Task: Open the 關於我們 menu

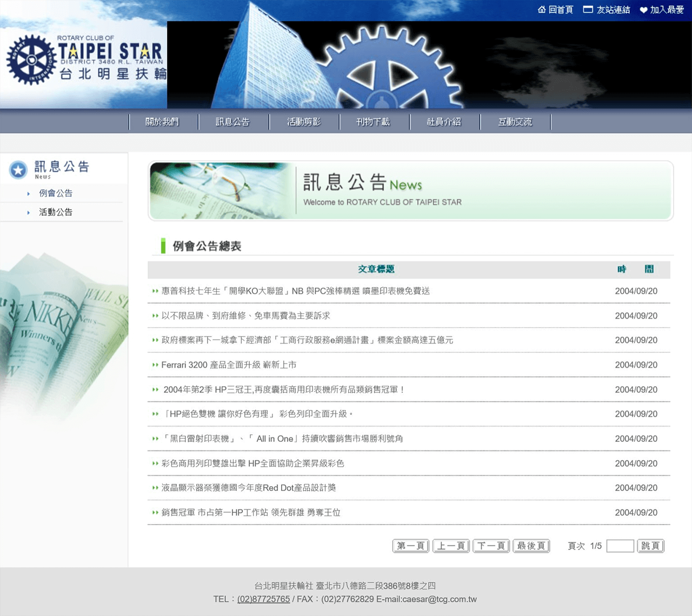Action: coord(162,122)
